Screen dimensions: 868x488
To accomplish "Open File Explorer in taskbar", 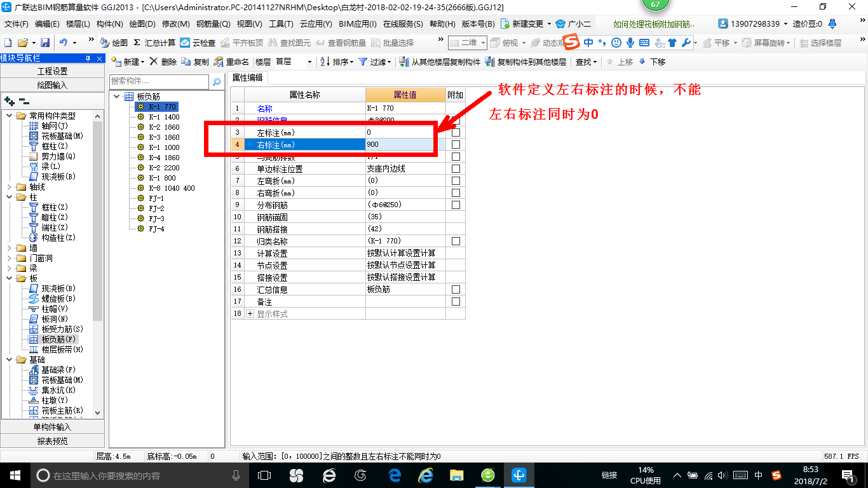I will coord(456,475).
